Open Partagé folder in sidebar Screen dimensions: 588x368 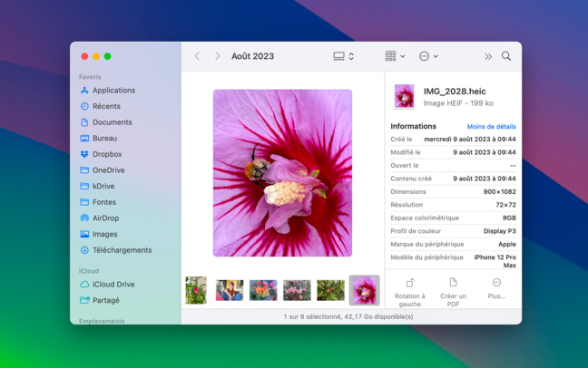(x=105, y=300)
